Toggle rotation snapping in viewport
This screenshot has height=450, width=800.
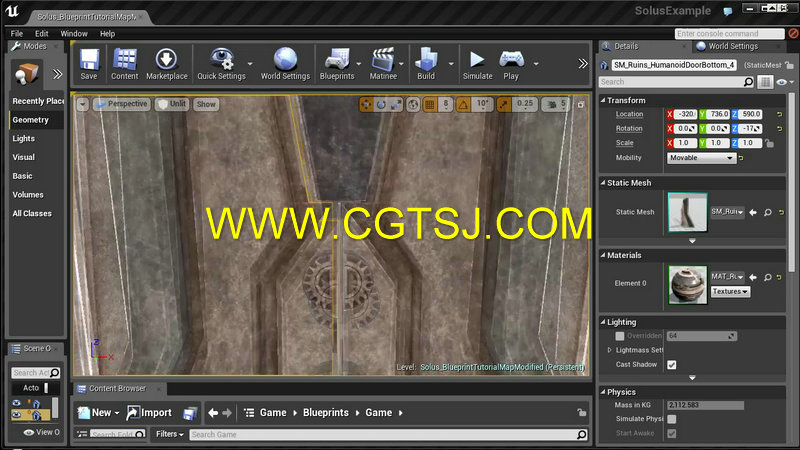463,105
